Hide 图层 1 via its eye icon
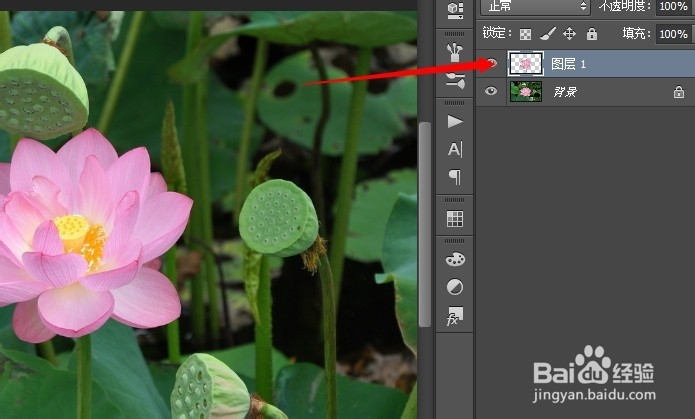This screenshot has height=419, width=695. click(492, 63)
